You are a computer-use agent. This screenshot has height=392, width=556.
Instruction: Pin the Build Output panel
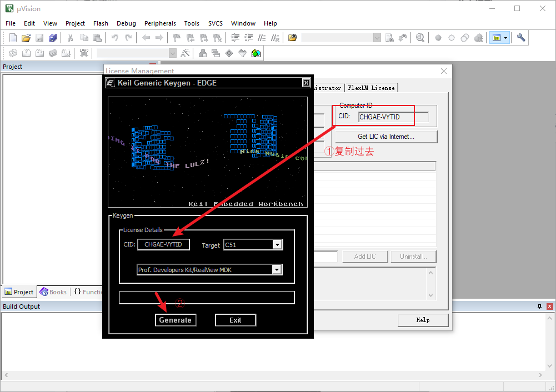[539, 306]
